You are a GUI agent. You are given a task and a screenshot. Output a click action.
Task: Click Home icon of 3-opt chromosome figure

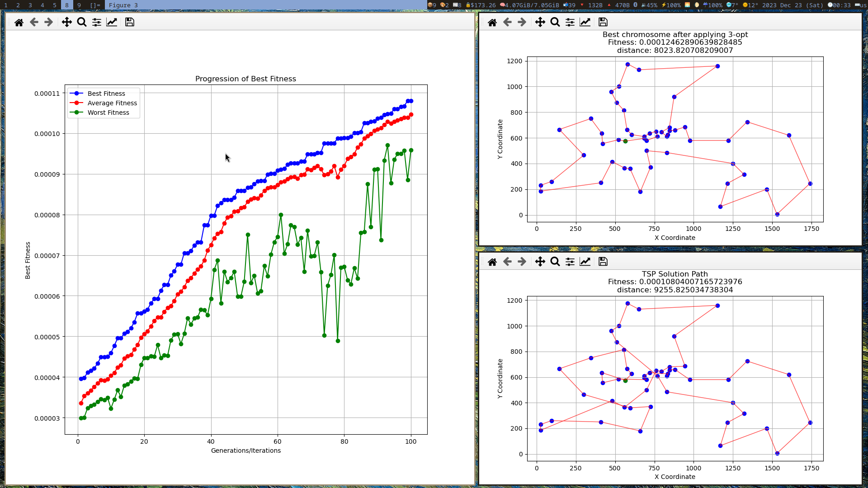pos(492,22)
